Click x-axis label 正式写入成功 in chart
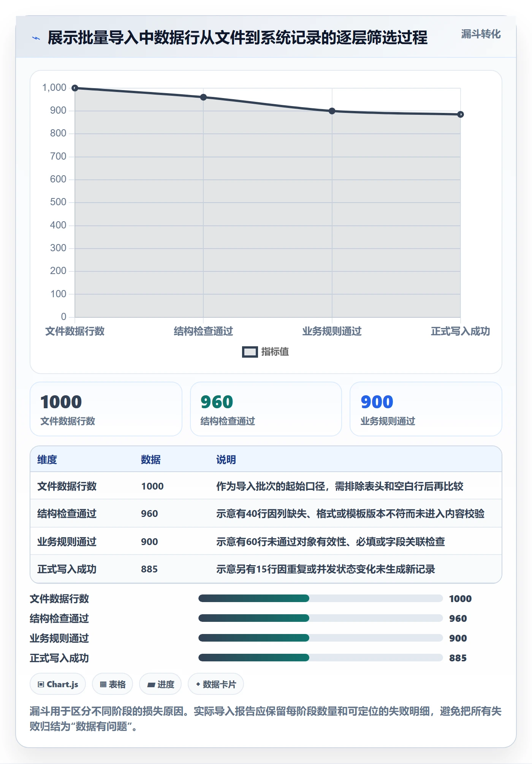The image size is (532, 764). [461, 331]
